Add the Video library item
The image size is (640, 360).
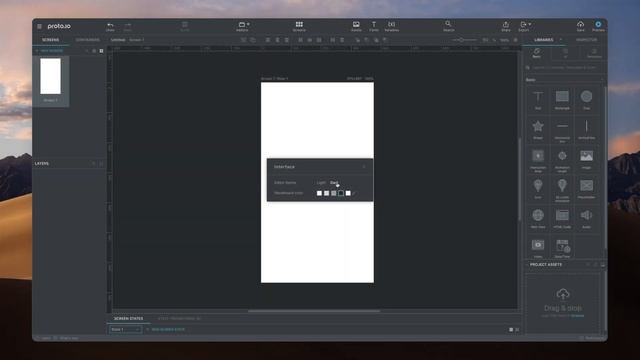[538, 248]
